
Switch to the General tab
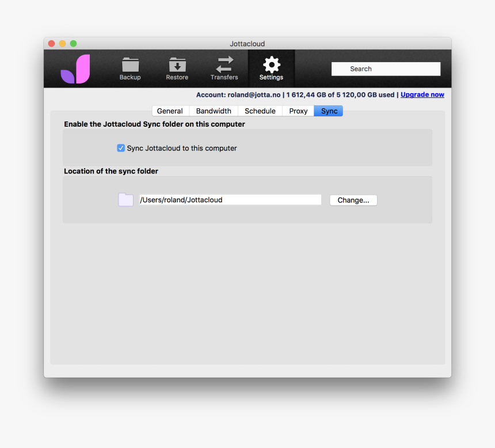click(x=170, y=111)
